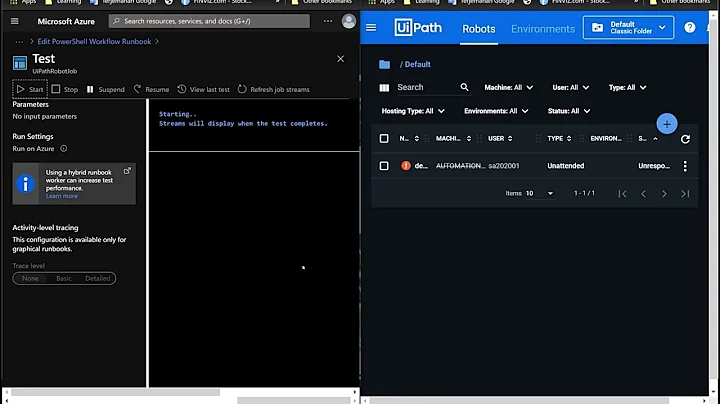Switch to the Robots tab
Screen dimensions: 720x404
point(478,29)
